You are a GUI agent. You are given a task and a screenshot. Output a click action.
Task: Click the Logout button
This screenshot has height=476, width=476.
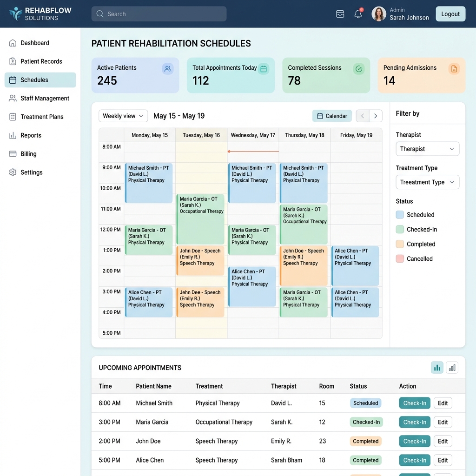tap(450, 14)
